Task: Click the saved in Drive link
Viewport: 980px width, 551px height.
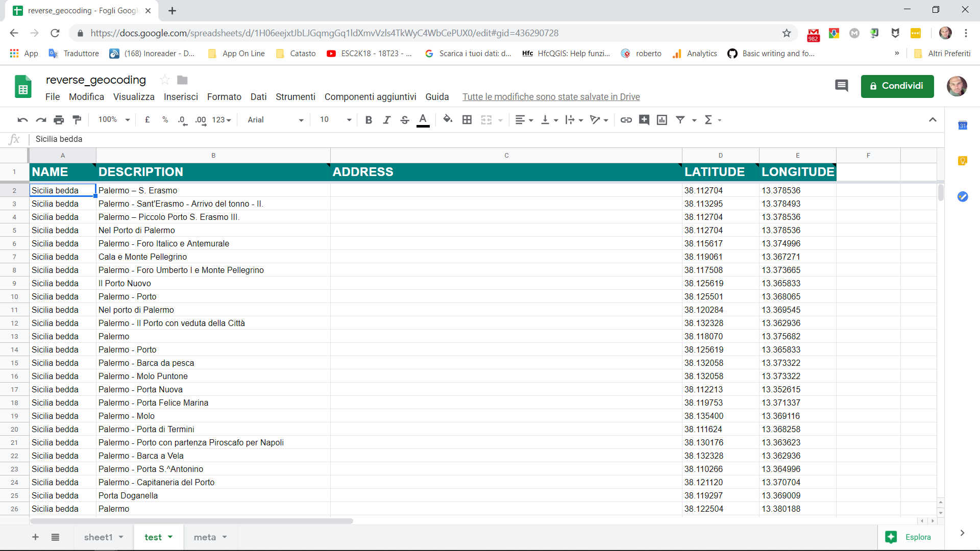Action: 551,97
